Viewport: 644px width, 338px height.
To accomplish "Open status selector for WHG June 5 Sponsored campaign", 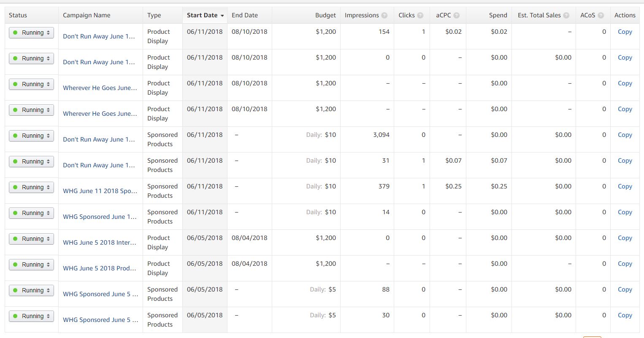I will click(31, 290).
